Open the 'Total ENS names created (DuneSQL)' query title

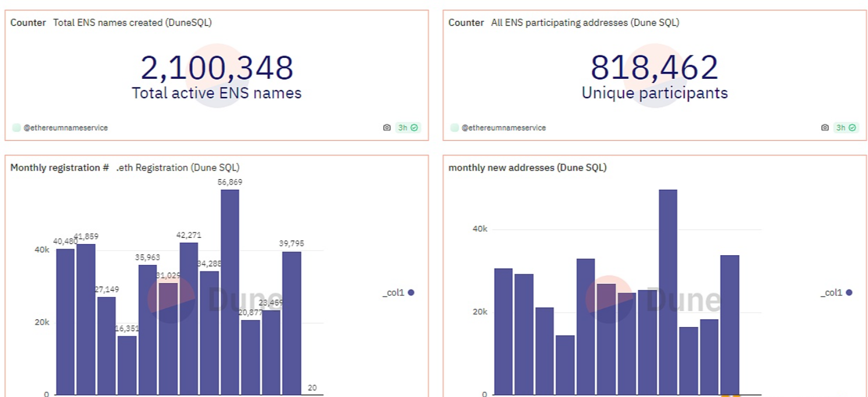tap(132, 23)
